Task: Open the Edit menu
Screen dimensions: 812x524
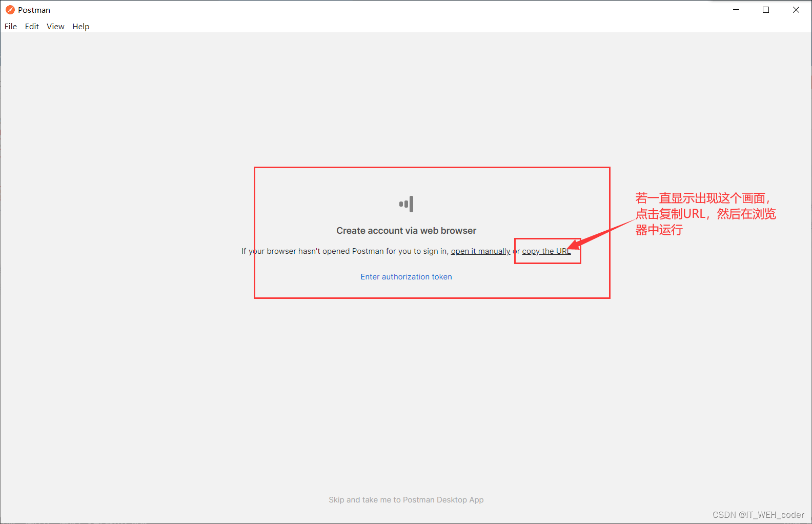Action: (32, 27)
